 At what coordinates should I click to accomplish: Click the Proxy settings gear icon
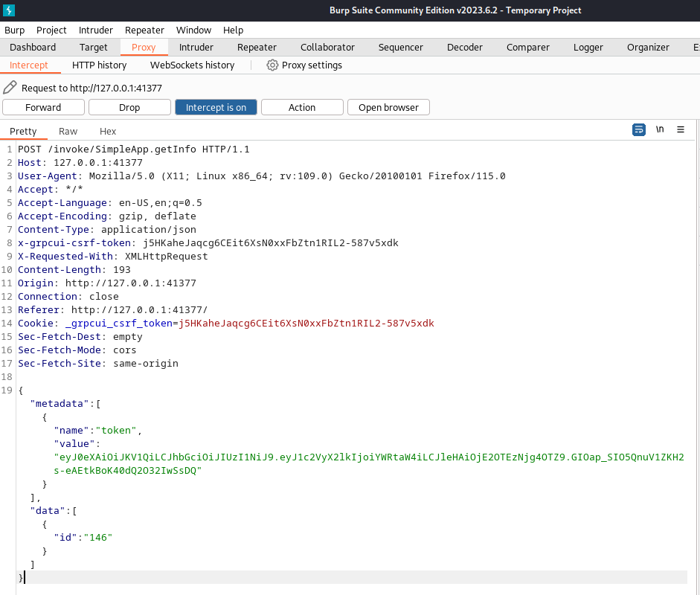tap(272, 65)
